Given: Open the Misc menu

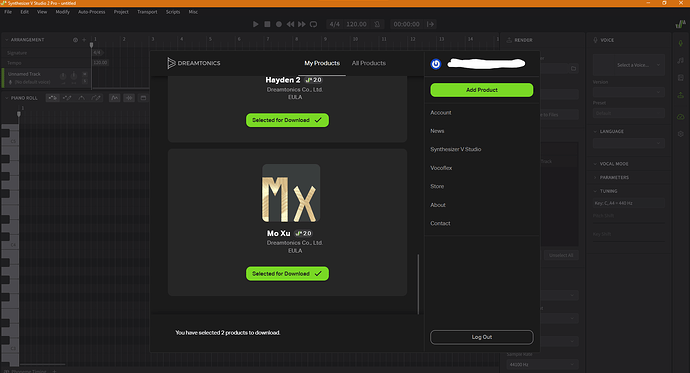Looking at the screenshot, I should click(x=193, y=12).
